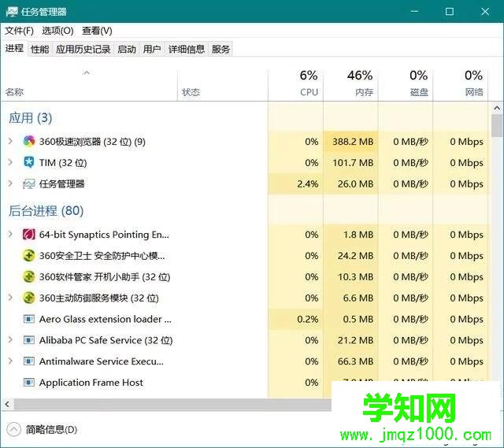Sort by the 磁盘 column header

pyautogui.click(x=406, y=85)
